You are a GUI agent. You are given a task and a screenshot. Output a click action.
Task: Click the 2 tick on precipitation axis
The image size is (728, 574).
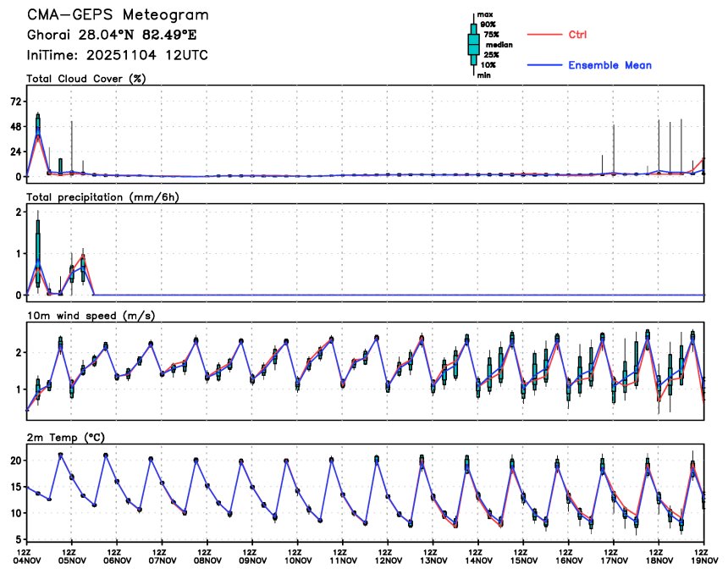coord(19,212)
